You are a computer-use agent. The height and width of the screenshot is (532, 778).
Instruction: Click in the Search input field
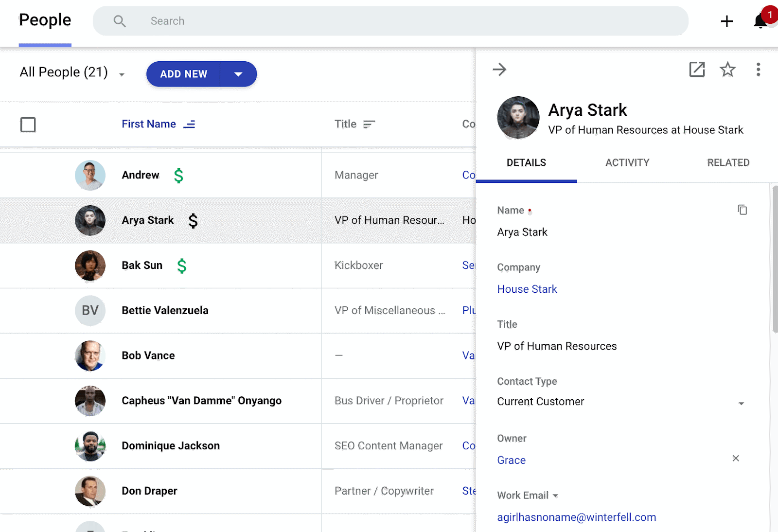[390, 21]
